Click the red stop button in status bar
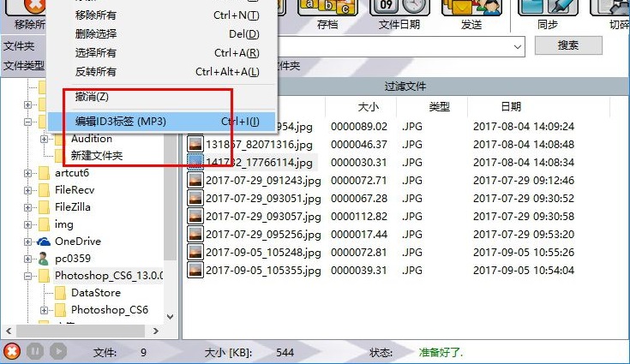Screen dimensions: 630x364 tap(12, 352)
